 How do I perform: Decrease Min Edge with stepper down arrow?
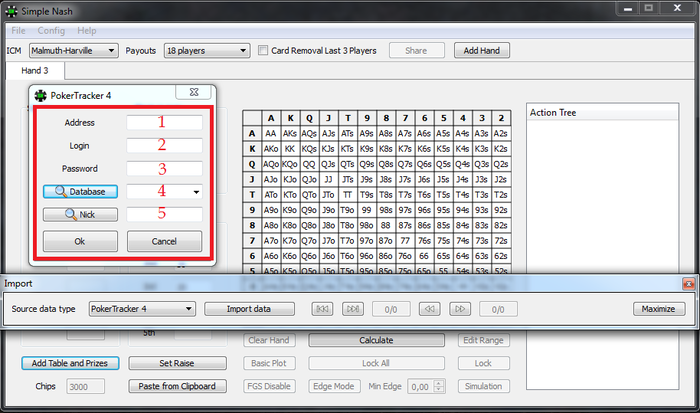pyautogui.click(x=439, y=389)
